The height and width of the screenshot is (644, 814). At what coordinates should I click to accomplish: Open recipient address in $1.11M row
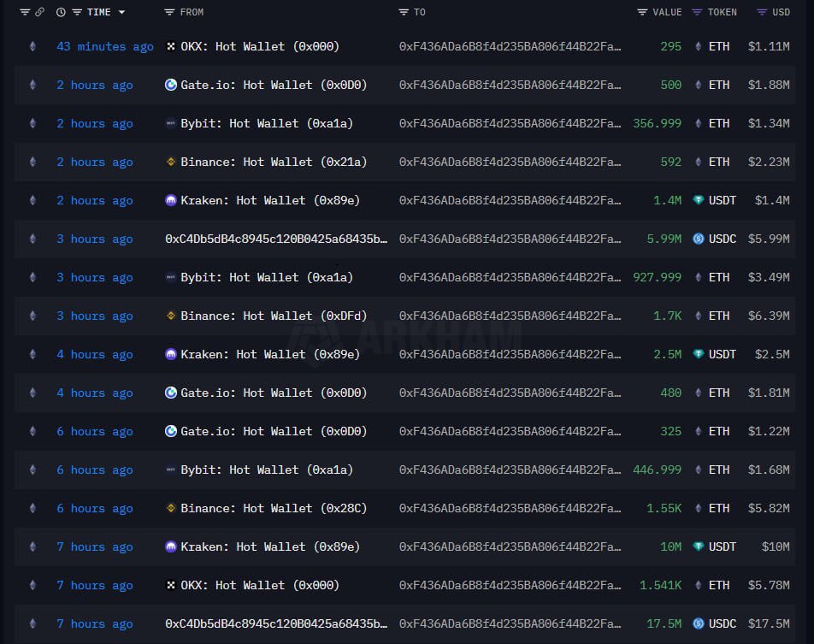coord(510,46)
